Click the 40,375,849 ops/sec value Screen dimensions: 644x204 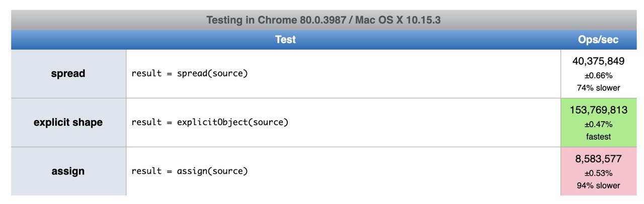tap(598, 61)
